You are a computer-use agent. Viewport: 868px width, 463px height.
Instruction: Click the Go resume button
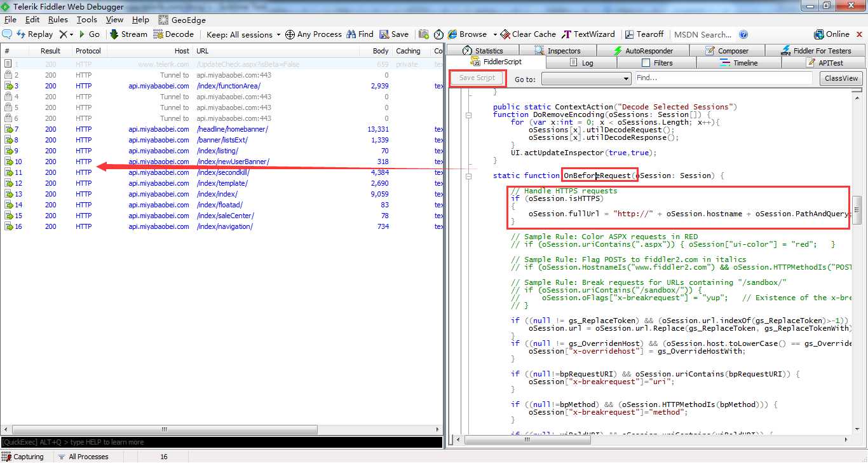pos(89,34)
